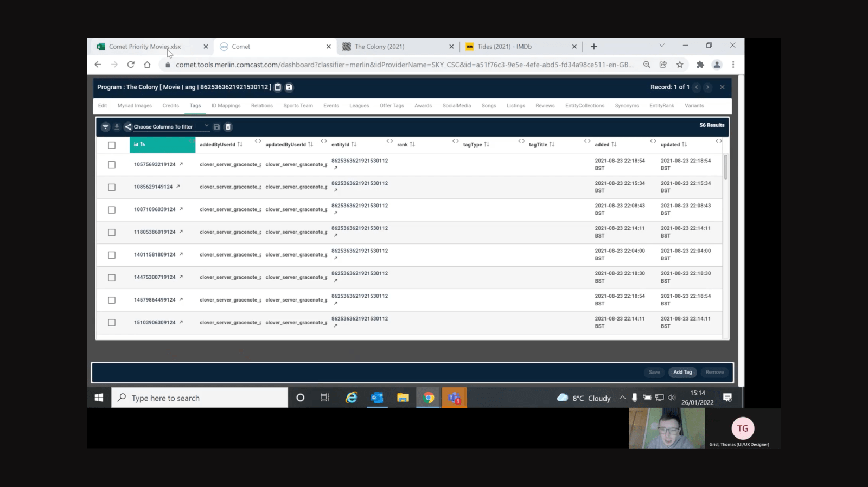
Task: Copy program info with clipboard icon
Action: [x=278, y=87]
